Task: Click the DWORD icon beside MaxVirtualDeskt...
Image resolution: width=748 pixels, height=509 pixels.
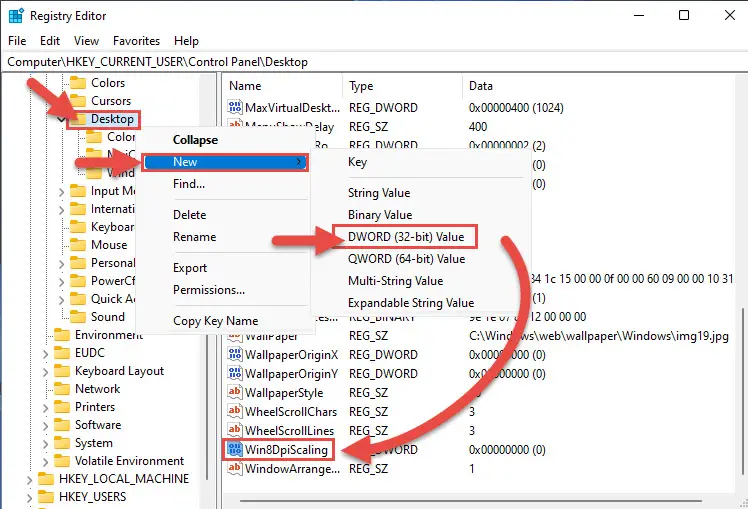Action: [235, 107]
